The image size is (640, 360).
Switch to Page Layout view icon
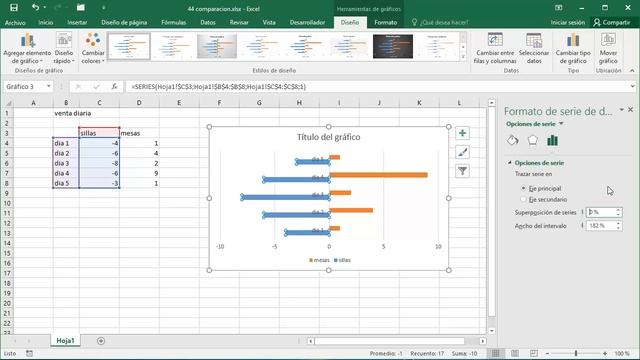pyautogui.click(x=515, y=353)
